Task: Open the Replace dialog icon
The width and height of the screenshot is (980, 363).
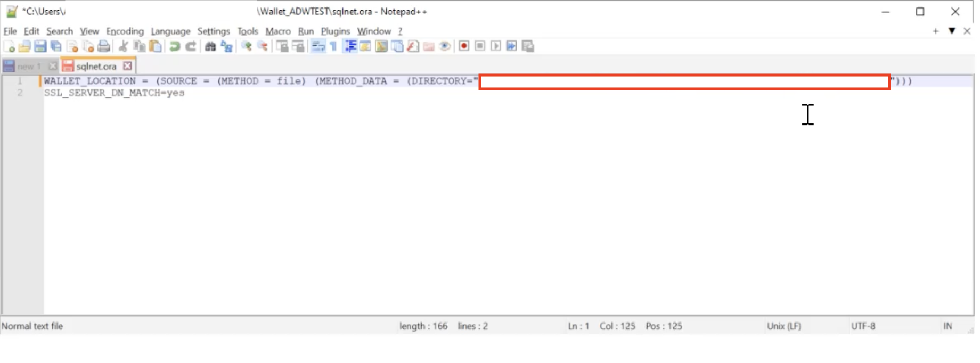Action: coord(226,46)
